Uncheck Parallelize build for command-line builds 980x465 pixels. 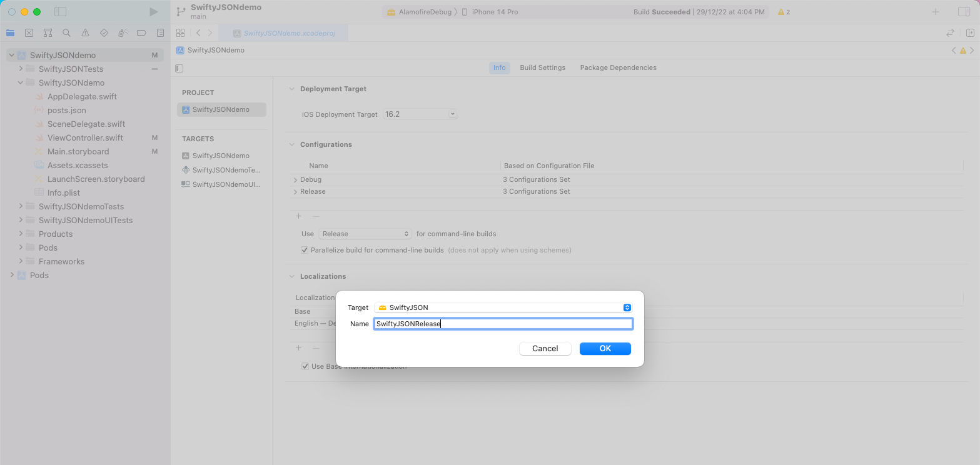pos(305,250)
